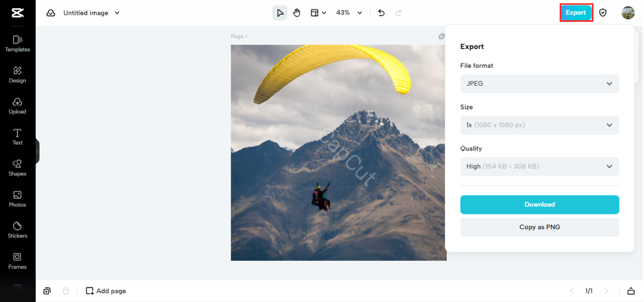
Task: Go to the next page arrow
Action: [606, 291]
